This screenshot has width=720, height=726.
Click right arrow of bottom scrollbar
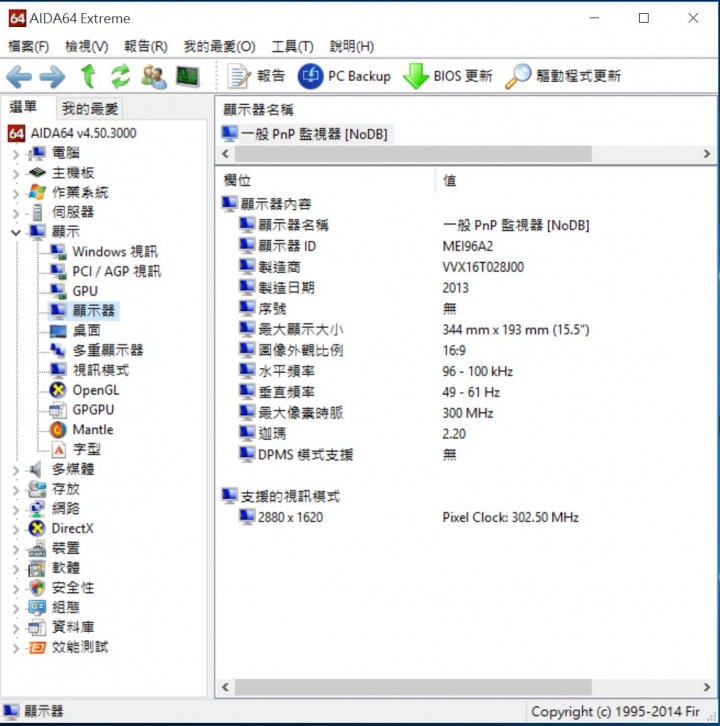tap(707, 687)
